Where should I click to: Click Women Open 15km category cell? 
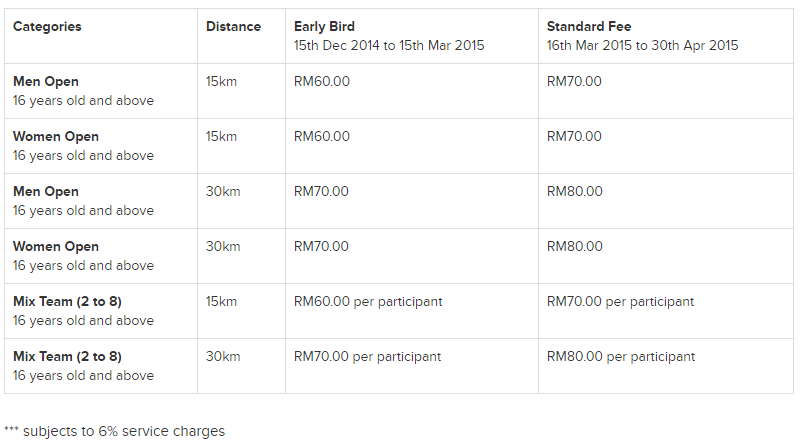(x=101, y=146)
